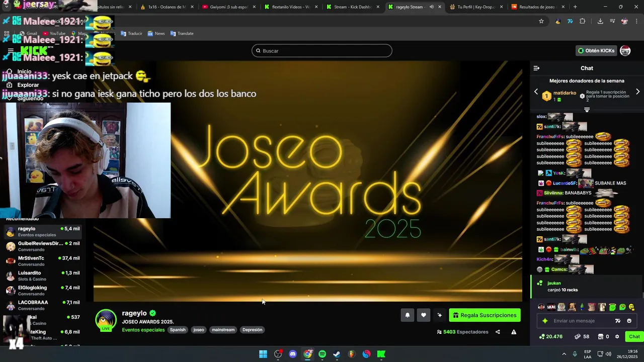Click the report warning triangle icon
The height and width of the screenshot is (362, 644).
coord(514,332)
